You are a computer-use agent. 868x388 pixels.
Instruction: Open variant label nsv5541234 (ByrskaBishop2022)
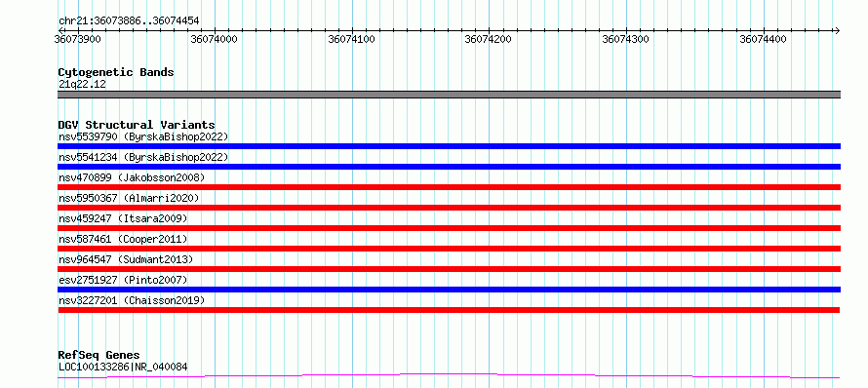click(142, 157)
